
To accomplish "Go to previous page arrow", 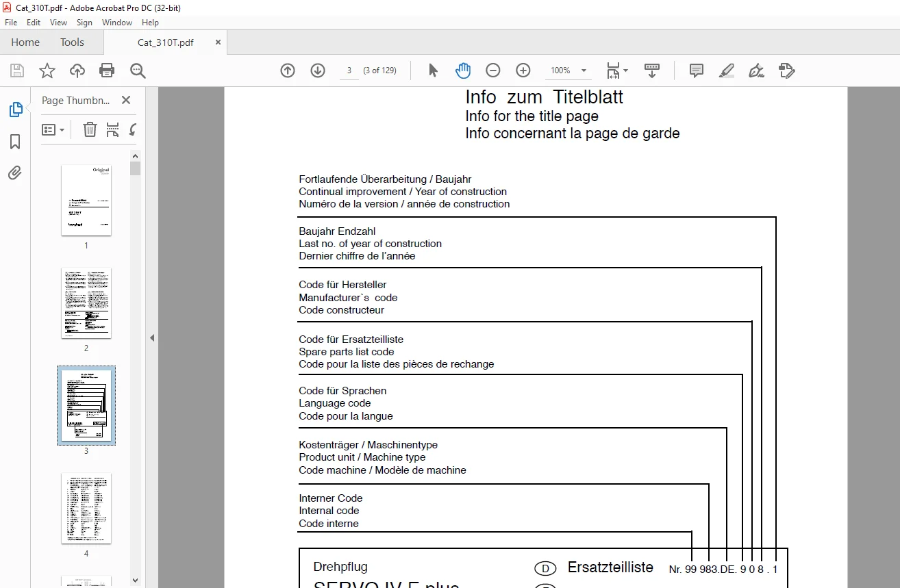I will click(x=288, y=71).
